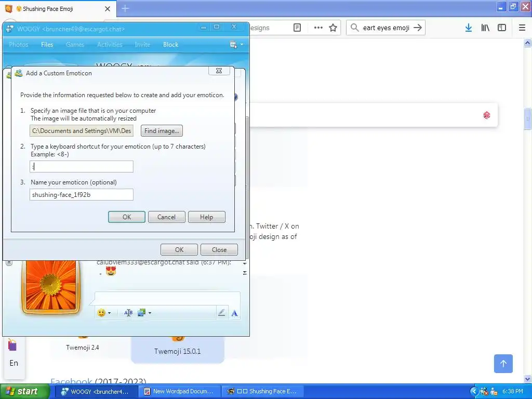
Task: Click the search go arrow button
Action: tap(418, 28)
